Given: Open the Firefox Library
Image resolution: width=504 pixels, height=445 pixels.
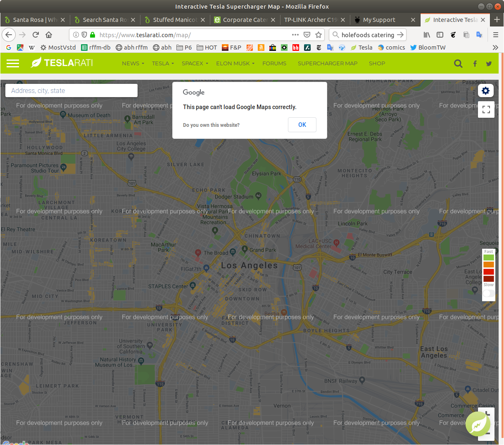Looking at the screenshot, I should point(427,35).
